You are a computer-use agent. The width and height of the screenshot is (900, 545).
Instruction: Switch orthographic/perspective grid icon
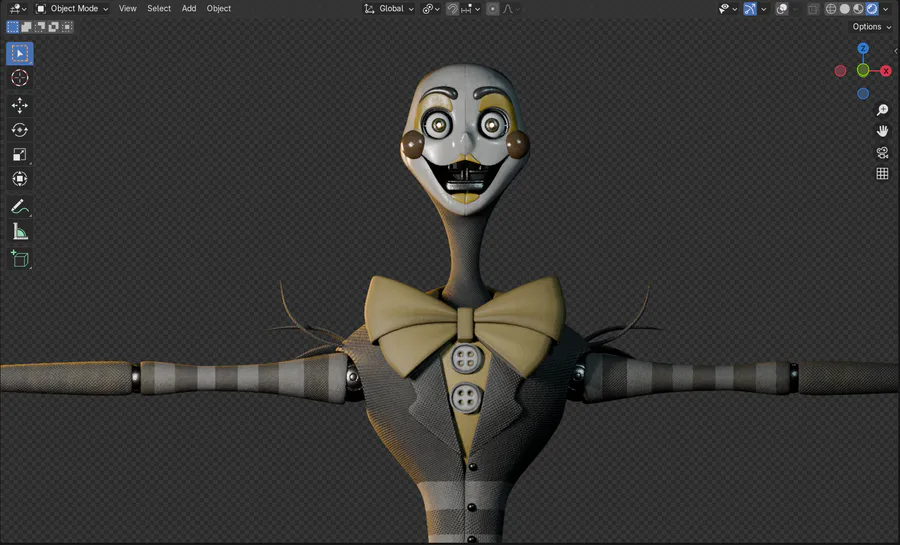[882, 173]
